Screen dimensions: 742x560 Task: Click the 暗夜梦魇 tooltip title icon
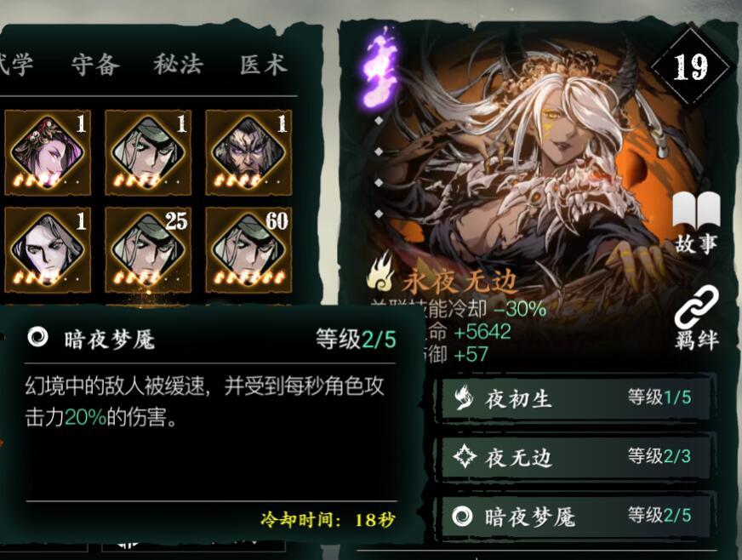click(x=37, y=338)
